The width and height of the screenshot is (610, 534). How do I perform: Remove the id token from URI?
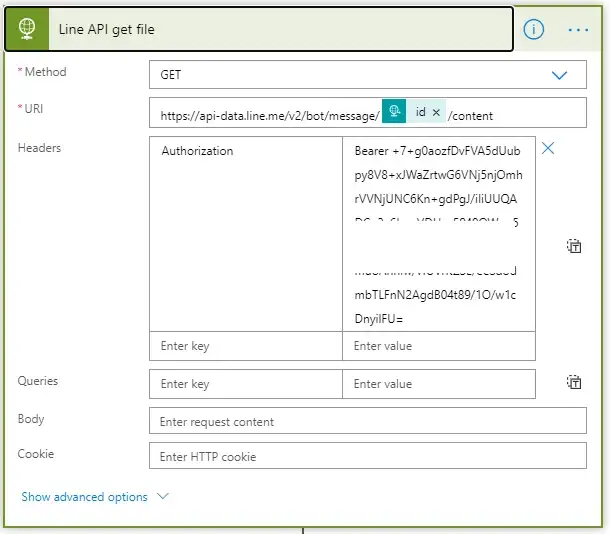(x=436, y=112)
